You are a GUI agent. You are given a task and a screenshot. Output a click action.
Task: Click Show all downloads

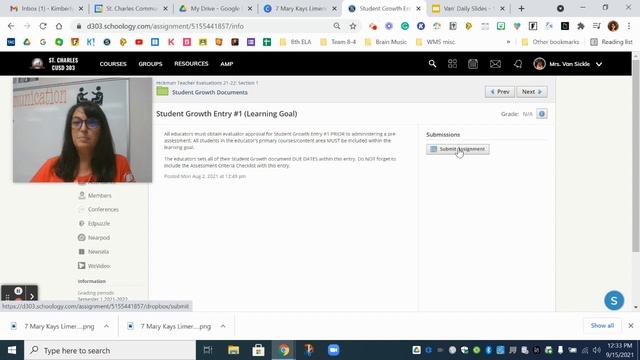click(602, 326)
